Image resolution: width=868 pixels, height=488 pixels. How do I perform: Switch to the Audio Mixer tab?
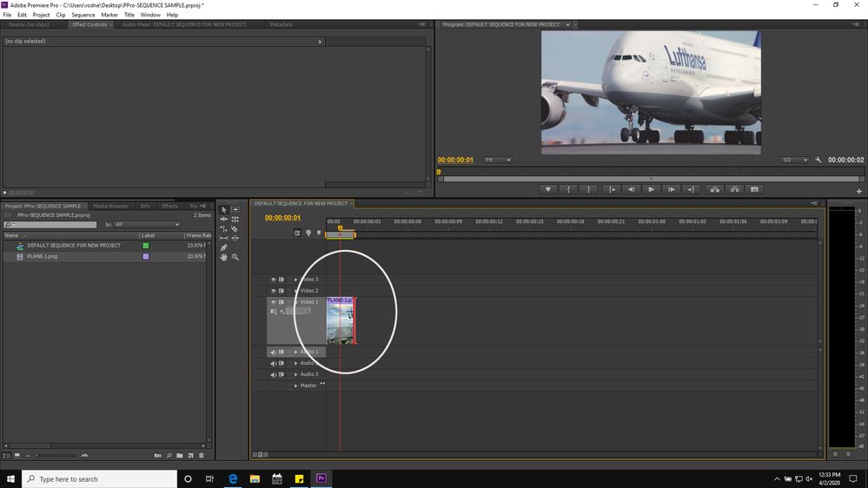click(184, 24)
